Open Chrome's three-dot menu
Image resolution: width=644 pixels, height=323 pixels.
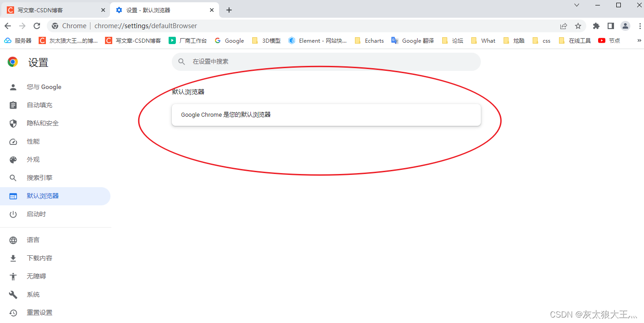[x=640, y=26]
